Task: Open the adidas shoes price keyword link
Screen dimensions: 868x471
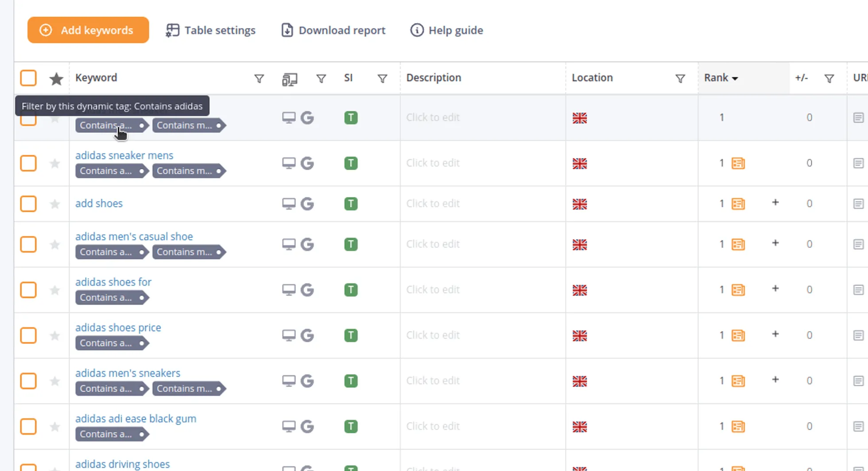Action: pos(118,327)
